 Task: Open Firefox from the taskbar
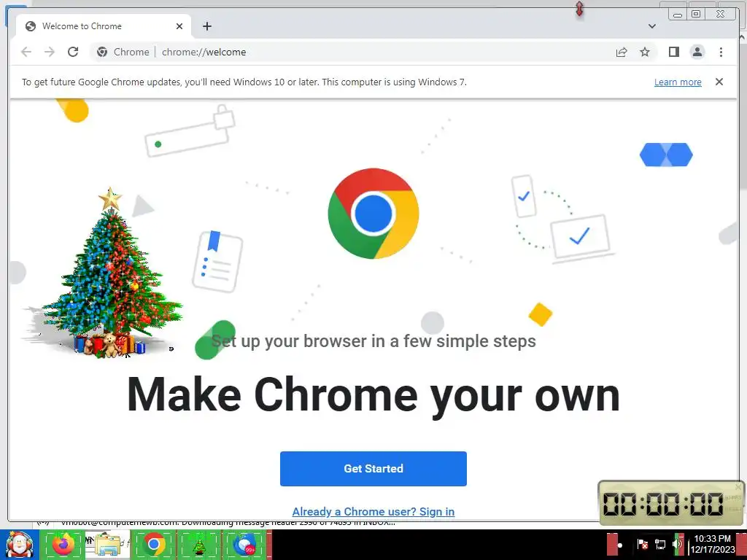(x=63, y=545)
